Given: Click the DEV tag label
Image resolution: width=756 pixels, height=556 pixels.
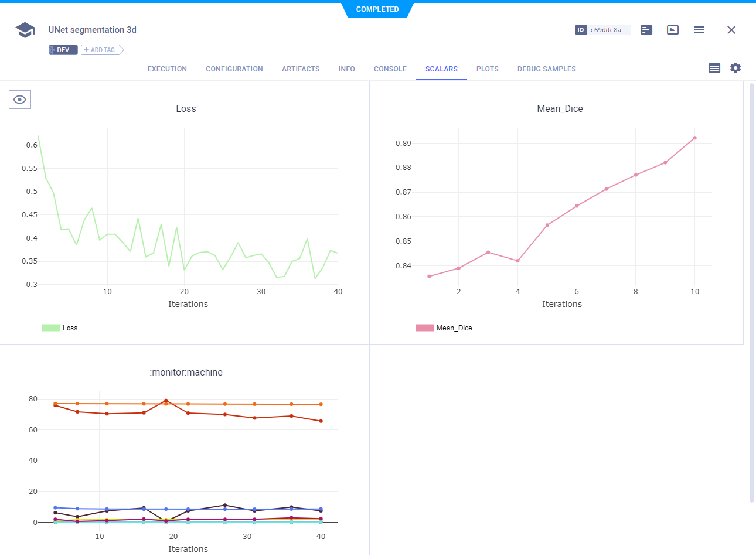Looking at the screenshot, I should pos(63,50).
